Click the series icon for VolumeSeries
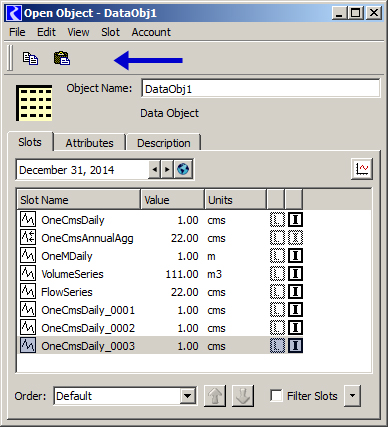 tap(28, 273)
